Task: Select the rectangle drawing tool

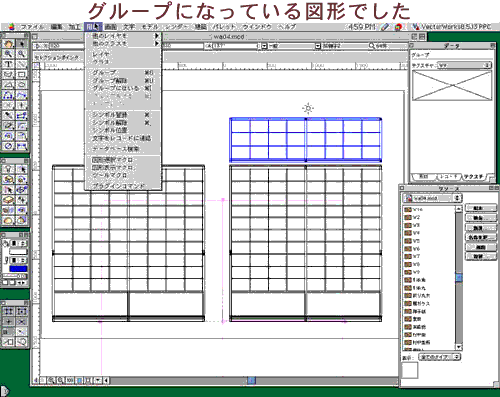Action: pyautogui.click(x=22, y=74)
